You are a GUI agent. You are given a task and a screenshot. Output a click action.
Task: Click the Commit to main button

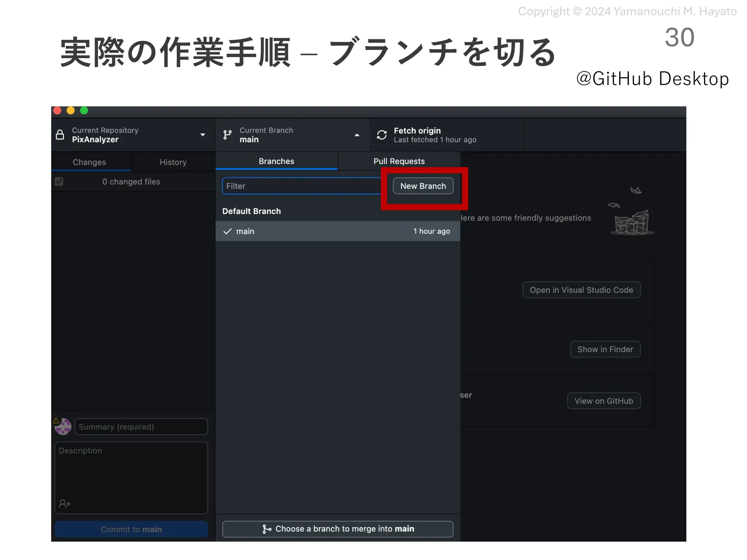131,529
